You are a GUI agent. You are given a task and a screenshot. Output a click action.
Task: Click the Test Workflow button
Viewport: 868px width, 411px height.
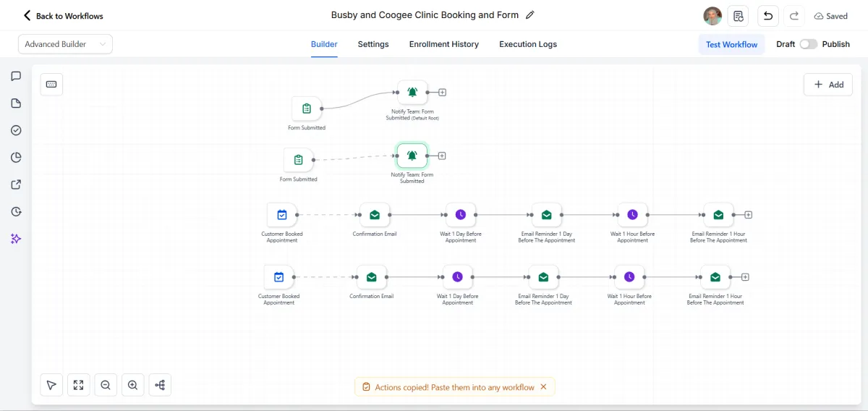pos(731,44)
